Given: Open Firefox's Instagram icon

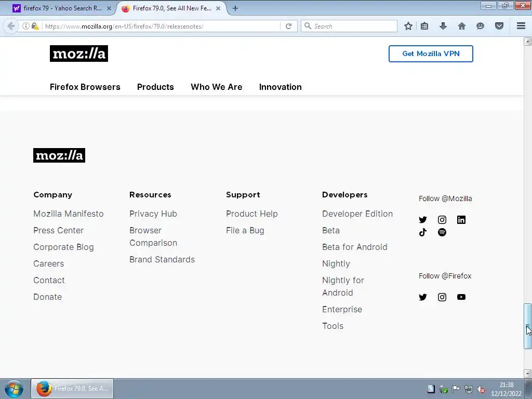Looking at the screenshot, I should tap(442, 297).
